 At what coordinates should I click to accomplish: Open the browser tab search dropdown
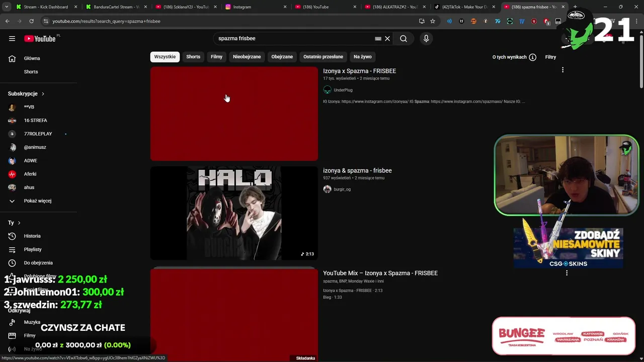pos(6,7)
